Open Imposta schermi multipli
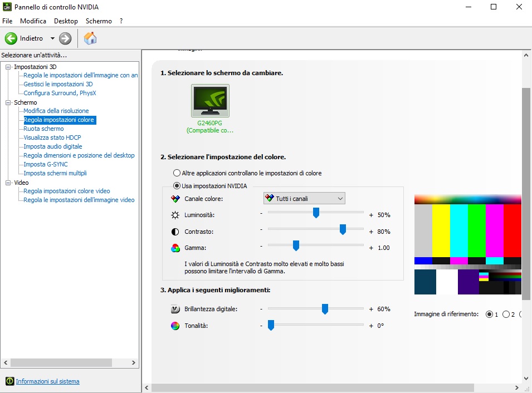This screenshot has height=393, width=532. click(55, 173)
